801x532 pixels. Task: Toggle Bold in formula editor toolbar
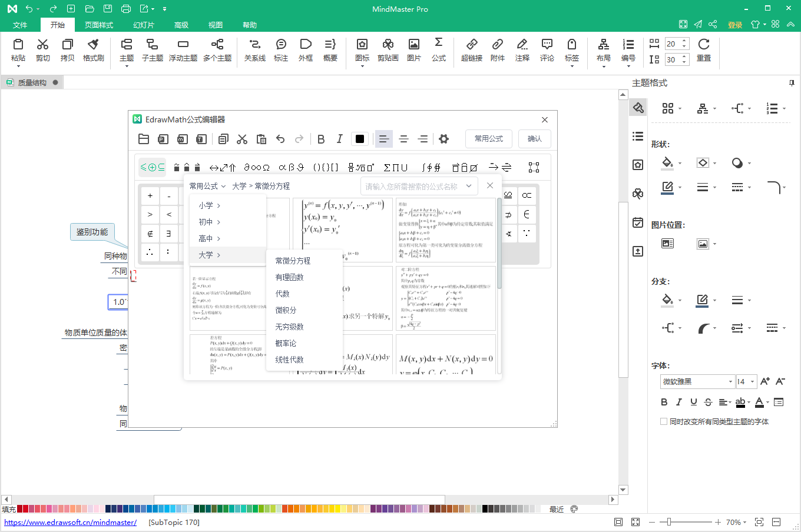tap(321, 139)
